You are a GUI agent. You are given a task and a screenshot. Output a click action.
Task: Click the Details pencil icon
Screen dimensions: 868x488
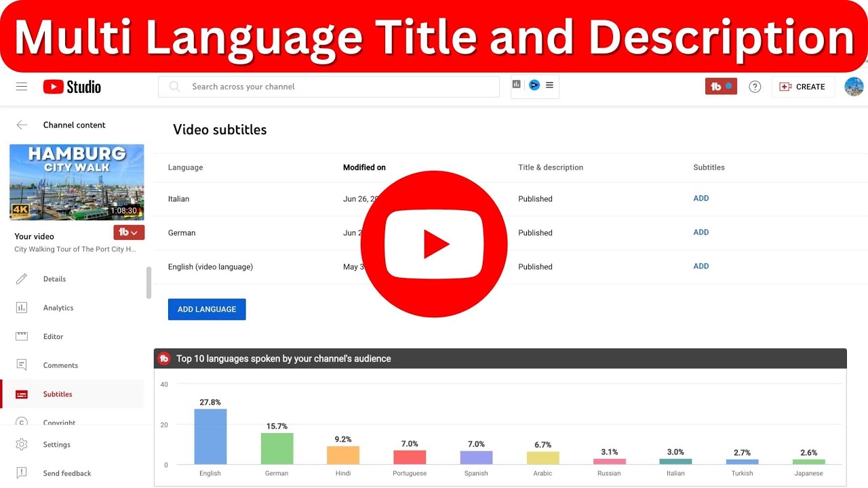click(22, 279)
